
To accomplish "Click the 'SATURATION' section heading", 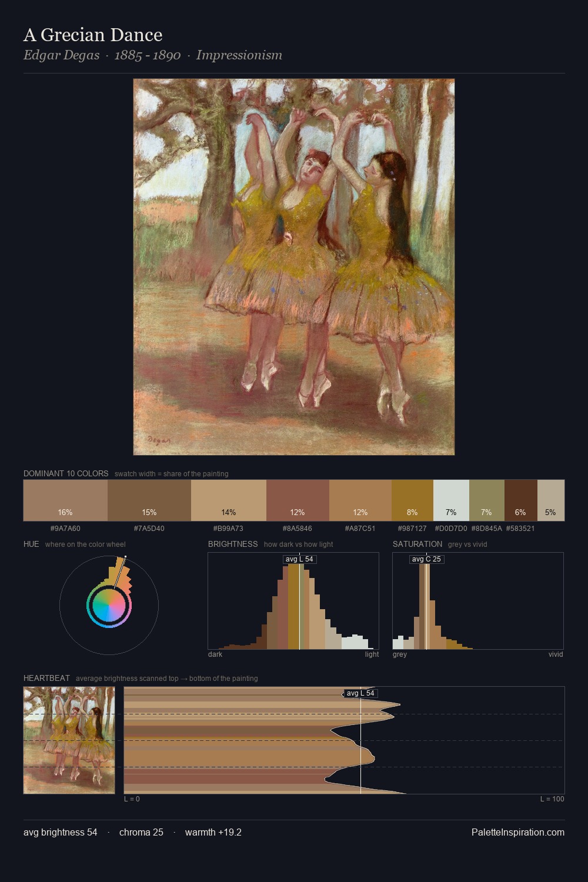I will click(x=417, y=544).
